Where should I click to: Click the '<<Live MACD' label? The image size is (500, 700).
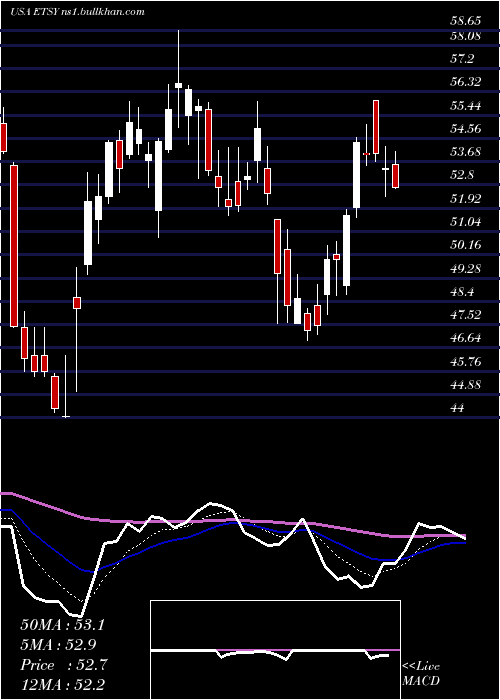421,674
